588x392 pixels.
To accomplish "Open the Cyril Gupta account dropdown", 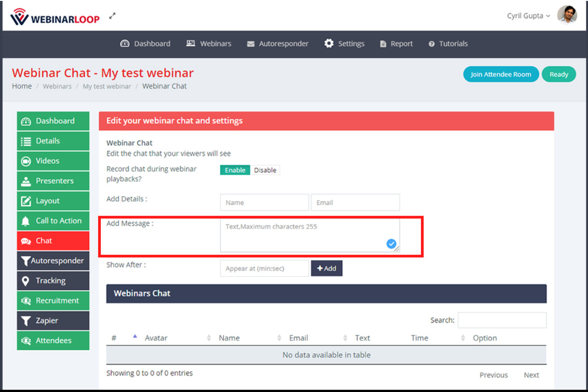I will coord(528,15).
